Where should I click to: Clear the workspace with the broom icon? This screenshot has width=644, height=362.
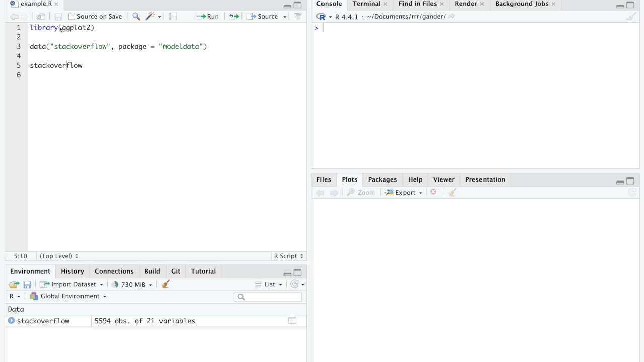tap(165, 284)
